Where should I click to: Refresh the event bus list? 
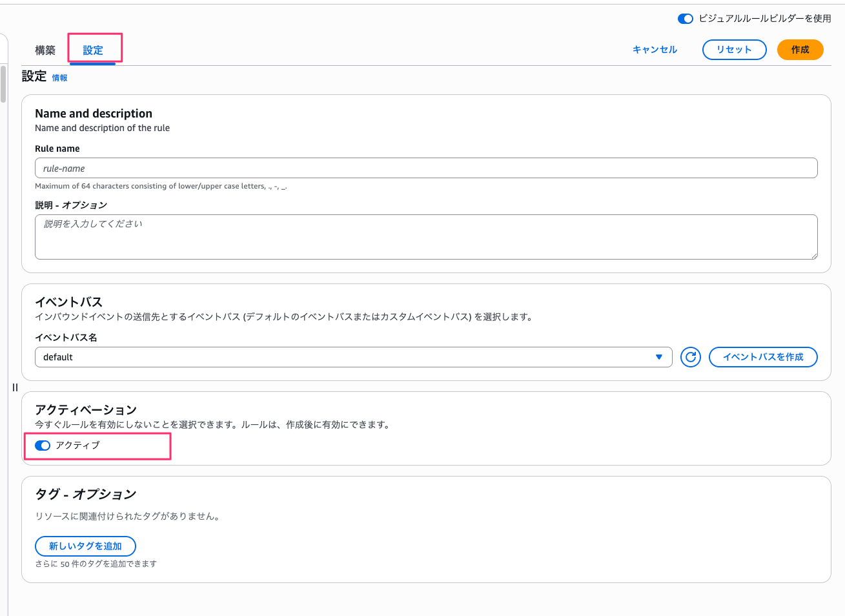coord(690,357)
